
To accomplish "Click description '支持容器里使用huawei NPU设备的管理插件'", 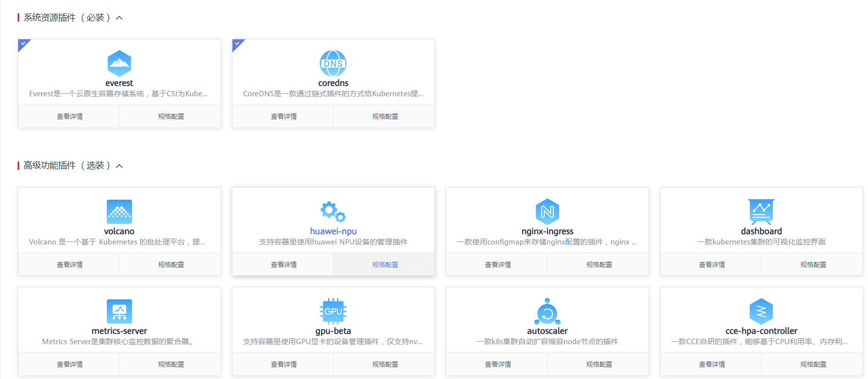I will tap(333, 242).
